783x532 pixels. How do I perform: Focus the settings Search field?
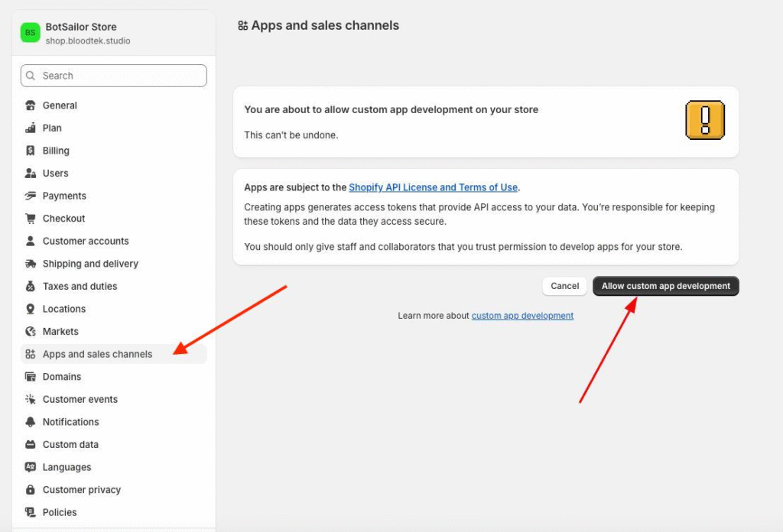pos(113,76)
